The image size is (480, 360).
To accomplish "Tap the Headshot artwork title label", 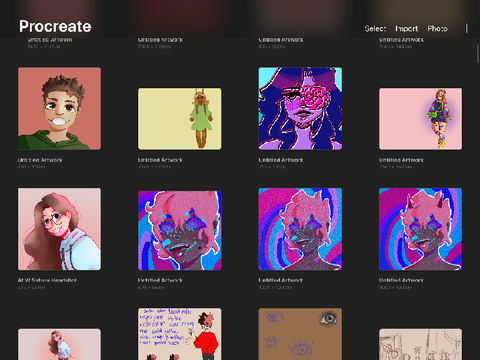I will point(47,280).
